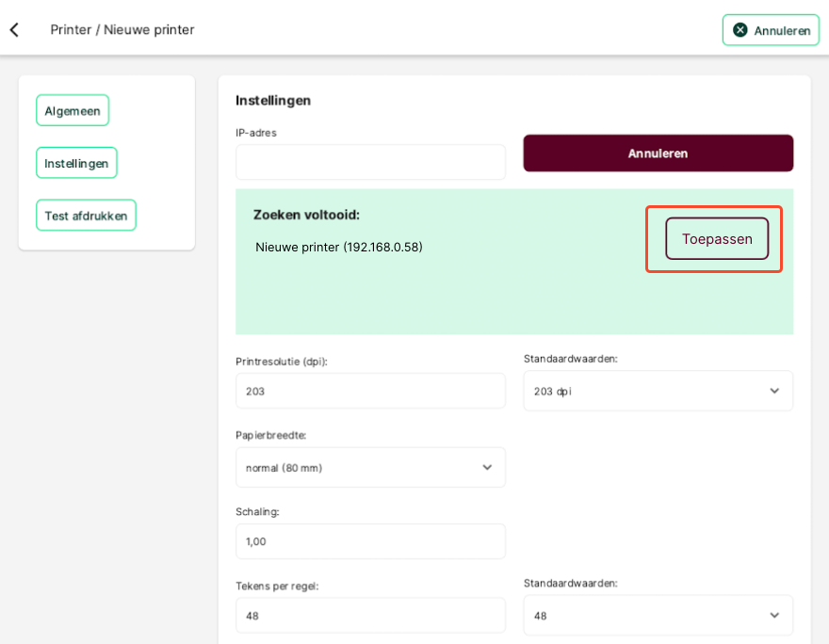Go back using the left arrow icon
829x644 pixels.
[14, 29]
